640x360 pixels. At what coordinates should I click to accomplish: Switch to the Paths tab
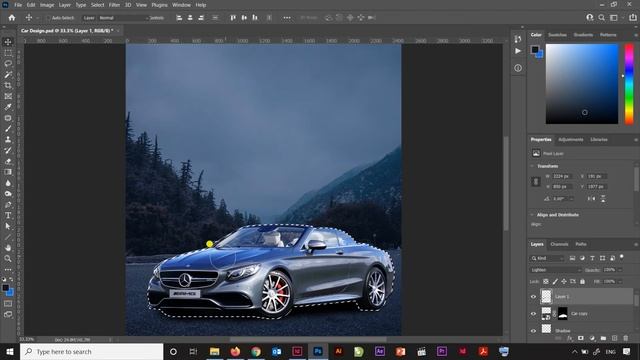581,244
